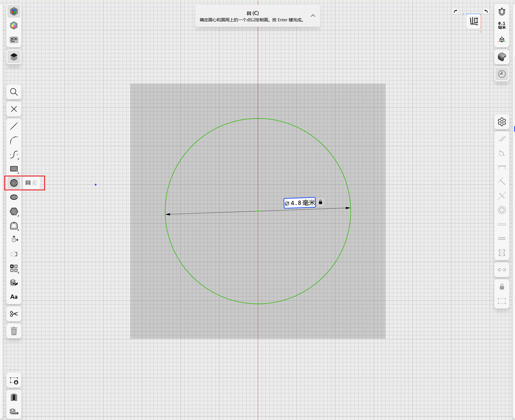
Task: Select the Slot shape tool
Action: (14, 226)
